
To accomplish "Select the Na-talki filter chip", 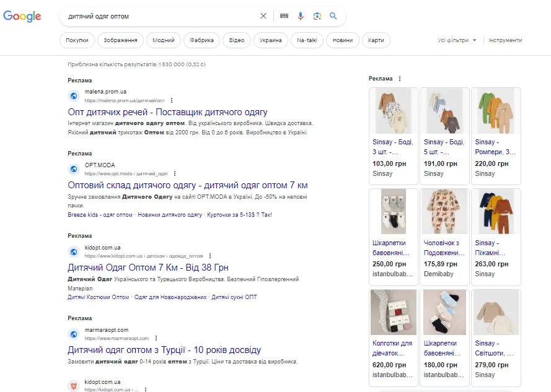I will click(307, 40).
